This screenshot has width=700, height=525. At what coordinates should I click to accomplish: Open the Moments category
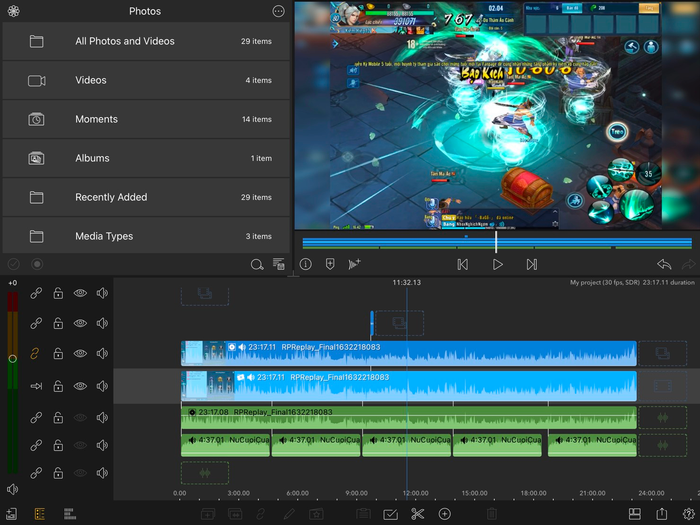coord(146,119)
